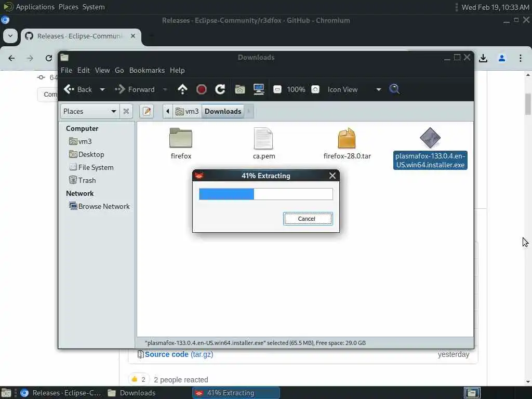
Task: Click the red Stop loading icon
Action: (x=202, y=89)
